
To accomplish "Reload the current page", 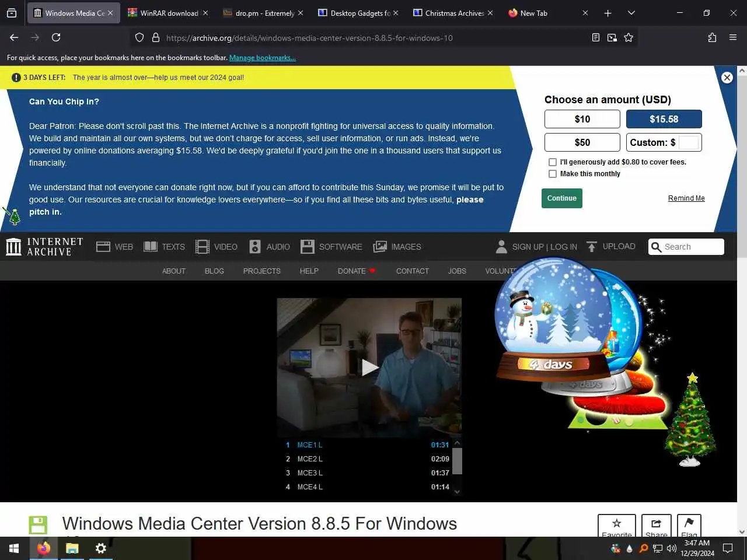I will coord(56,37).
